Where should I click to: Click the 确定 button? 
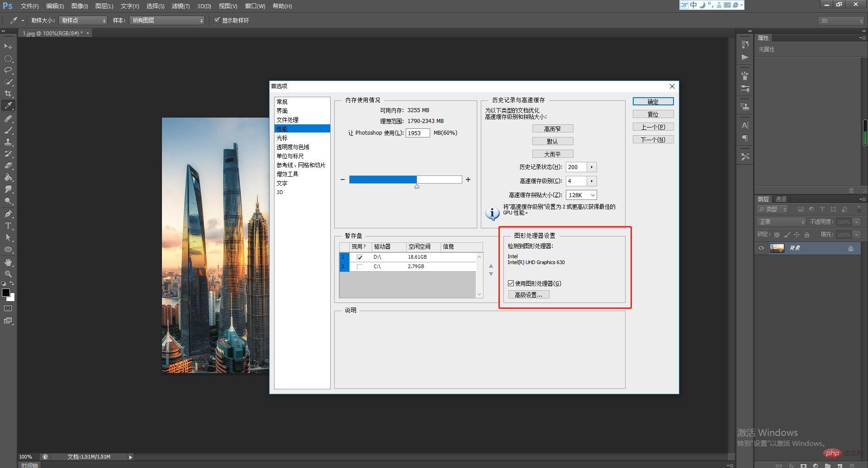653,102
